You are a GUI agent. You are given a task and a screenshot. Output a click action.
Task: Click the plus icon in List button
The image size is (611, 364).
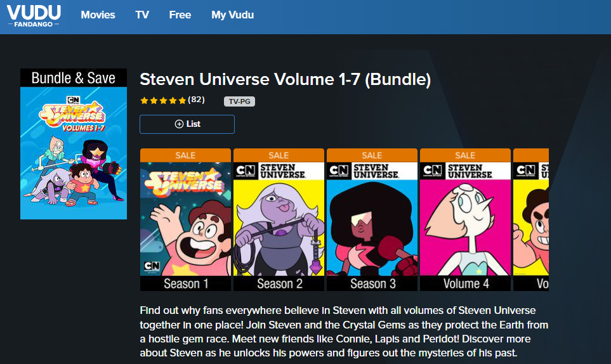179,124
